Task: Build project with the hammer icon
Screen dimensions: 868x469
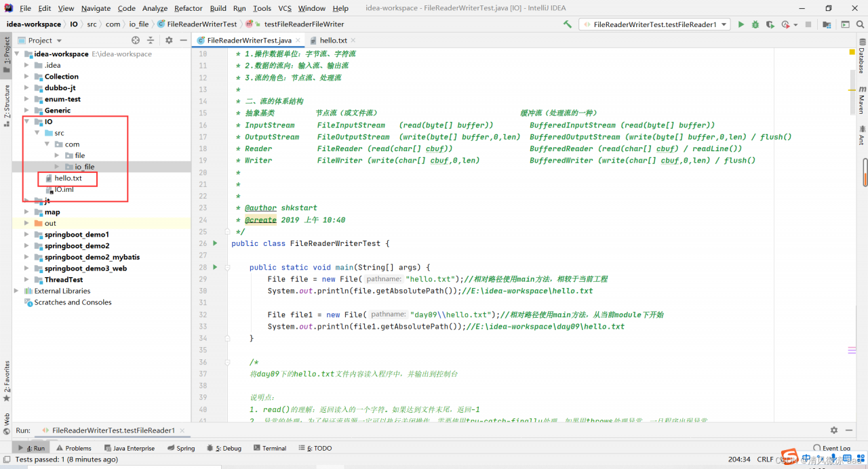Action: (568, 24)
